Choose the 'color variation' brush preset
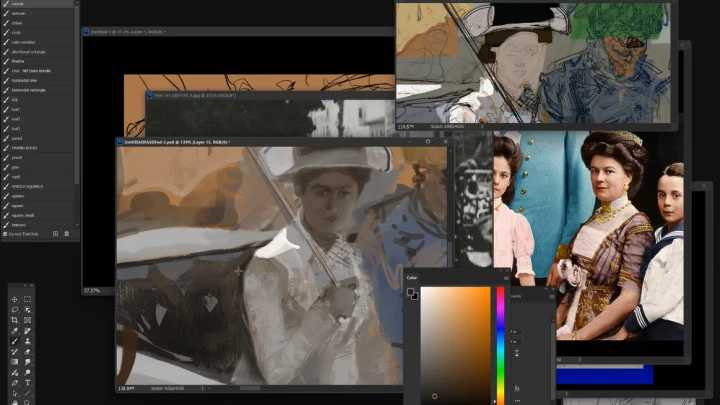This screenshot has width=720, height=405. click(x=38, y=42)
